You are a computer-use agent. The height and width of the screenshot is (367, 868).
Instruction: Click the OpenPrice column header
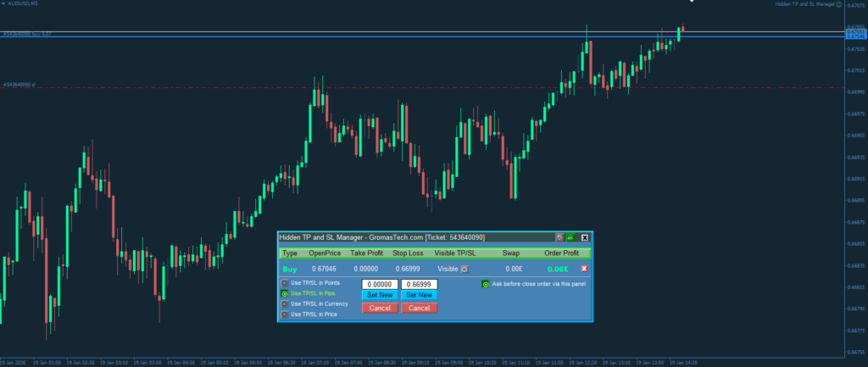click(x=325, y=253)
